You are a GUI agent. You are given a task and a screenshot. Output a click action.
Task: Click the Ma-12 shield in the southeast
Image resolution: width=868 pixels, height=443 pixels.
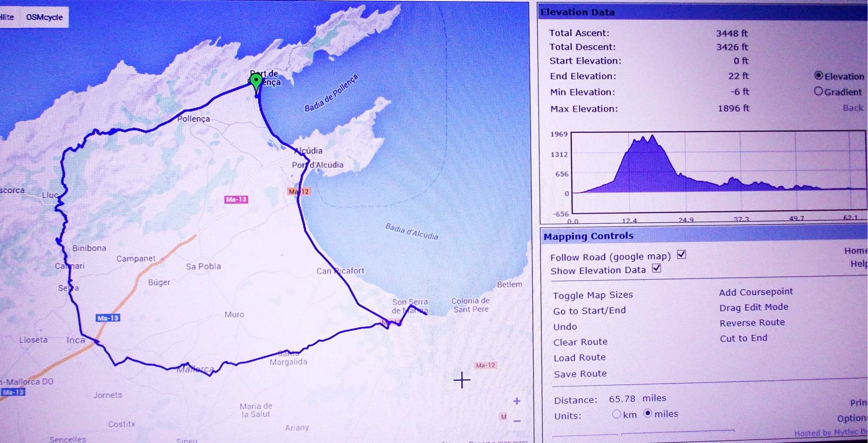(x=485, y=365)
